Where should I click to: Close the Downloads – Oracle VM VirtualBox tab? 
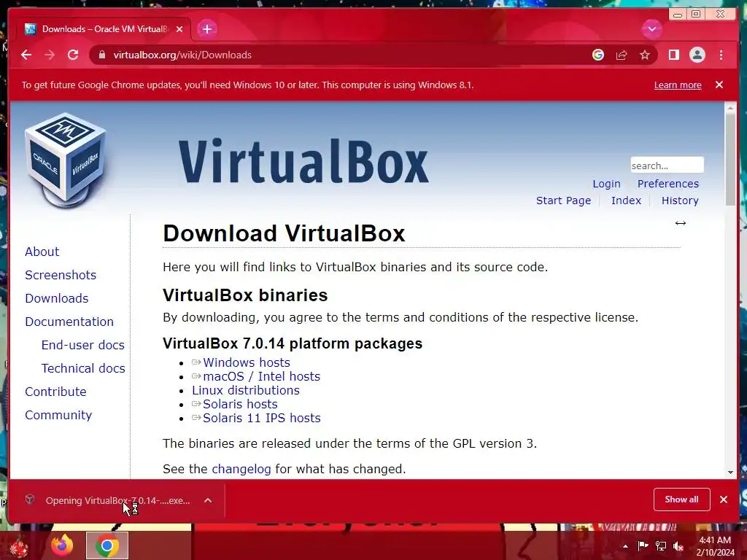tap(179, 29)
